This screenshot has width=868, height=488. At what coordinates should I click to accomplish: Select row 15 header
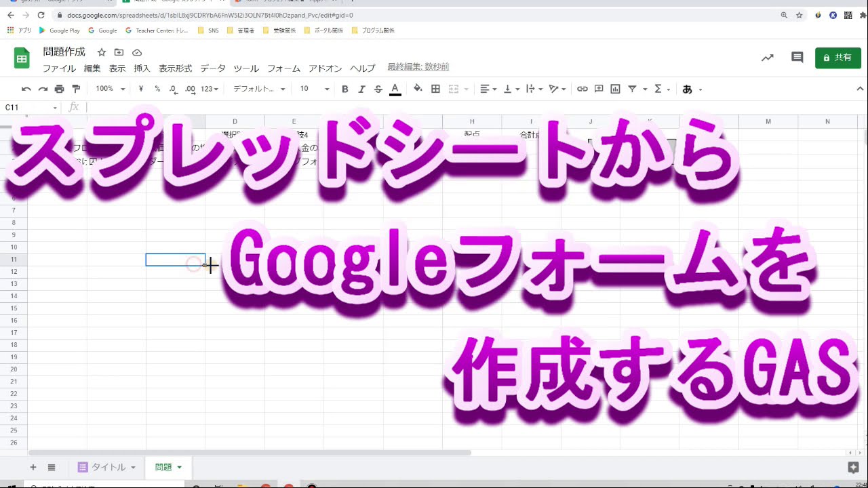click(14, 308)
